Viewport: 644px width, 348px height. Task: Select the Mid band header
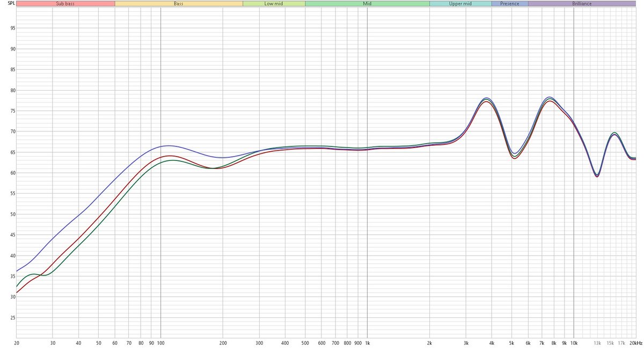tap(367, 3)
